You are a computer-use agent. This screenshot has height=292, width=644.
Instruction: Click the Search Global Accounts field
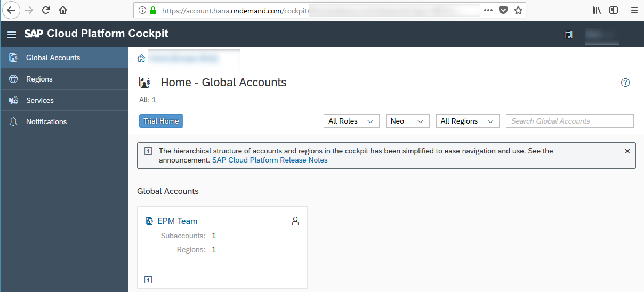[x=570, y=121]
